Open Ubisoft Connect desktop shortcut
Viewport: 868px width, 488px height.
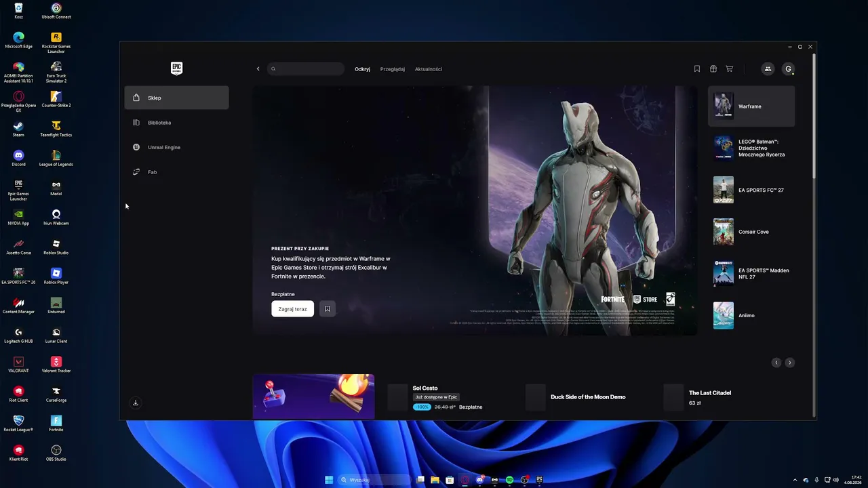pyautogui.click(x=56, y=11)
